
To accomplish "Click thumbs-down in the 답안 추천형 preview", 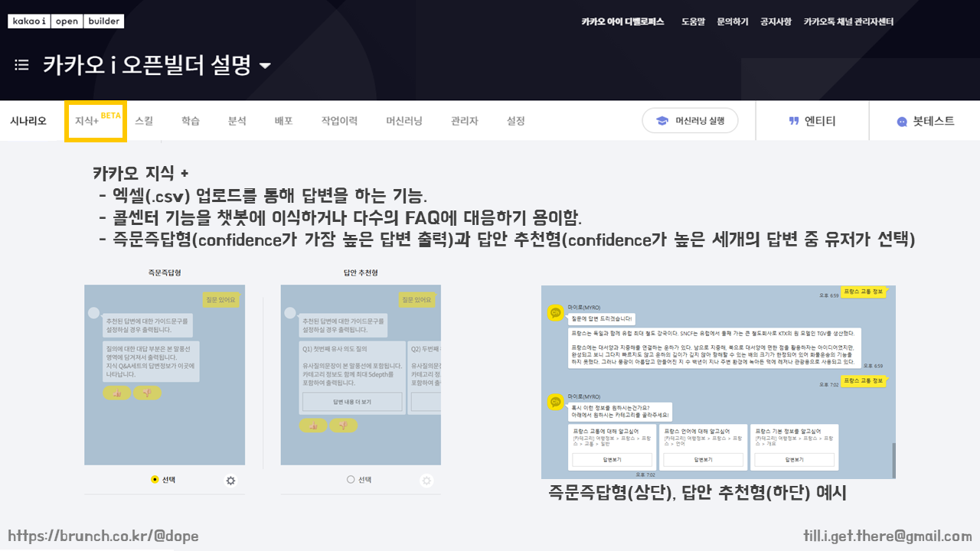I will click(343, 425).
